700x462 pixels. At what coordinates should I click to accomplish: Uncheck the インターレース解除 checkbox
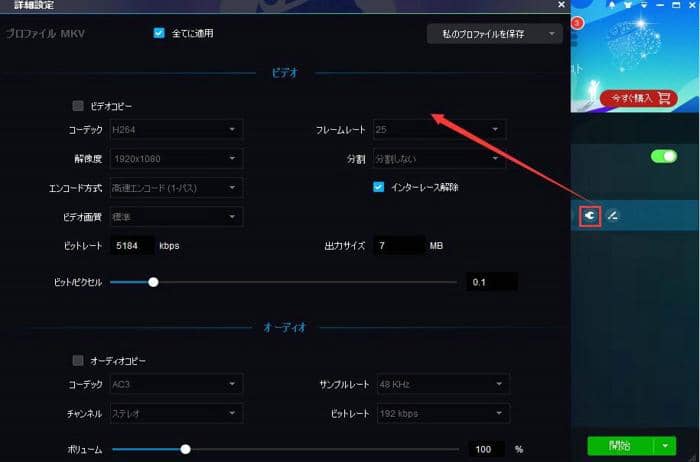pyautogui.click(x=378, y=187)
